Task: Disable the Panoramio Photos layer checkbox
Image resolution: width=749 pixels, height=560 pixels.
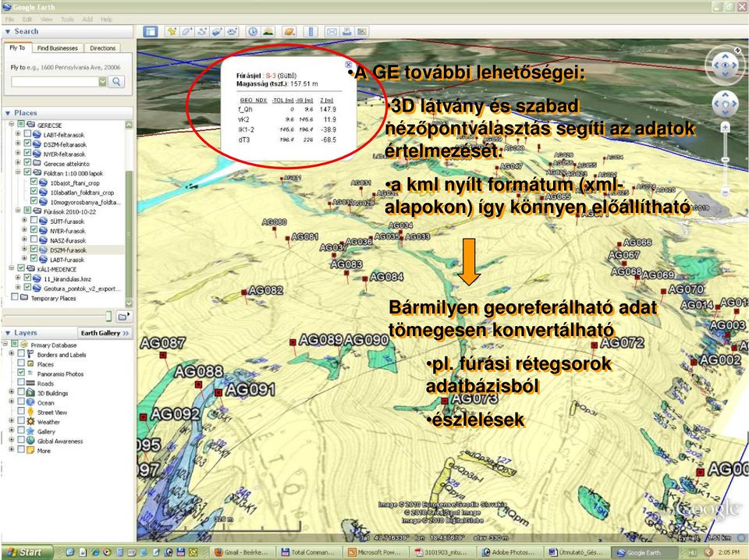Action: 21,373
